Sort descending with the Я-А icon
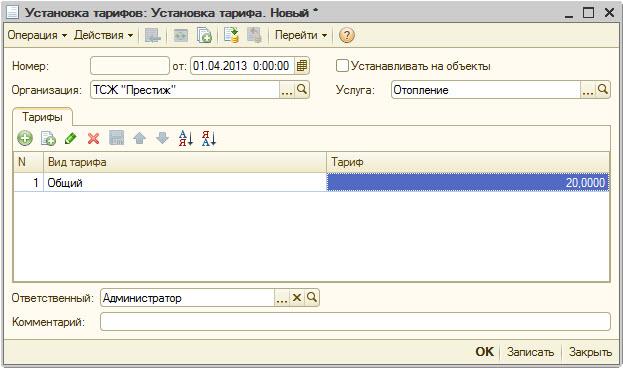The height and width of the screenshot is (368, 623). [209, 138]
